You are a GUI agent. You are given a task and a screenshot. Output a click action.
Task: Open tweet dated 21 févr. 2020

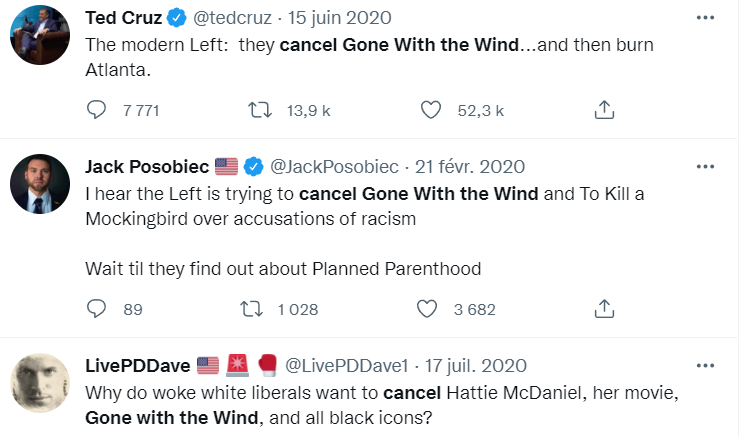click(x=470, y=167)
